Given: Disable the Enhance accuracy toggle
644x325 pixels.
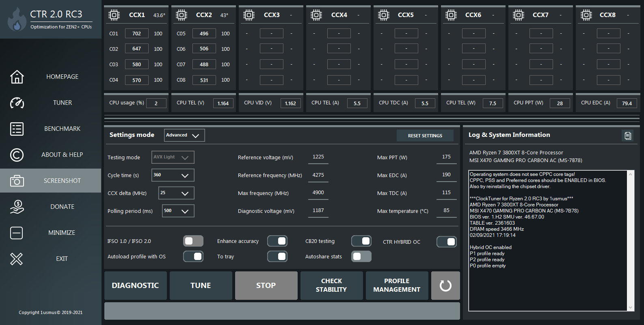Looking at the screenshot, I should [277, 241].
